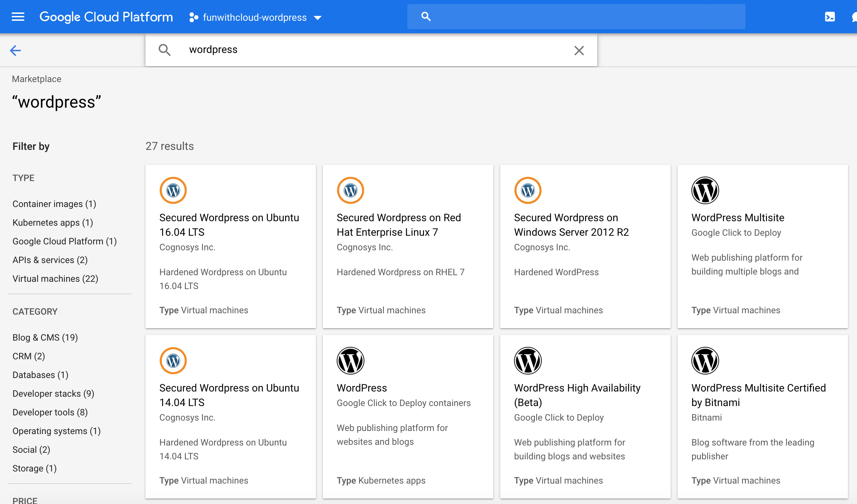Click the back arrow icon
Viewport: 857px width, 504px height.
(15, 51)
